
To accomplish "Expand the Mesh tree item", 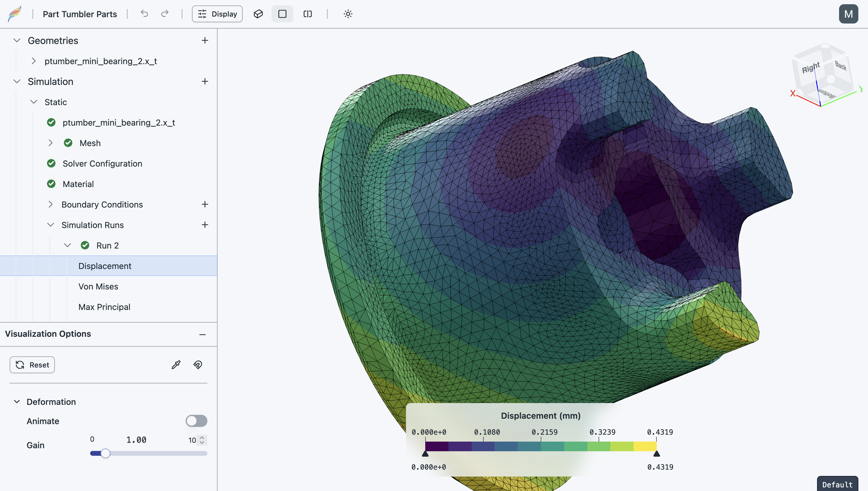I will pos(51,143).
